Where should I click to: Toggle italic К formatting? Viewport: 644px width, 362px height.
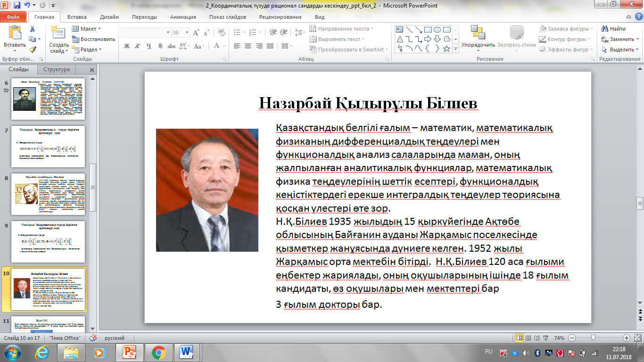138,46
